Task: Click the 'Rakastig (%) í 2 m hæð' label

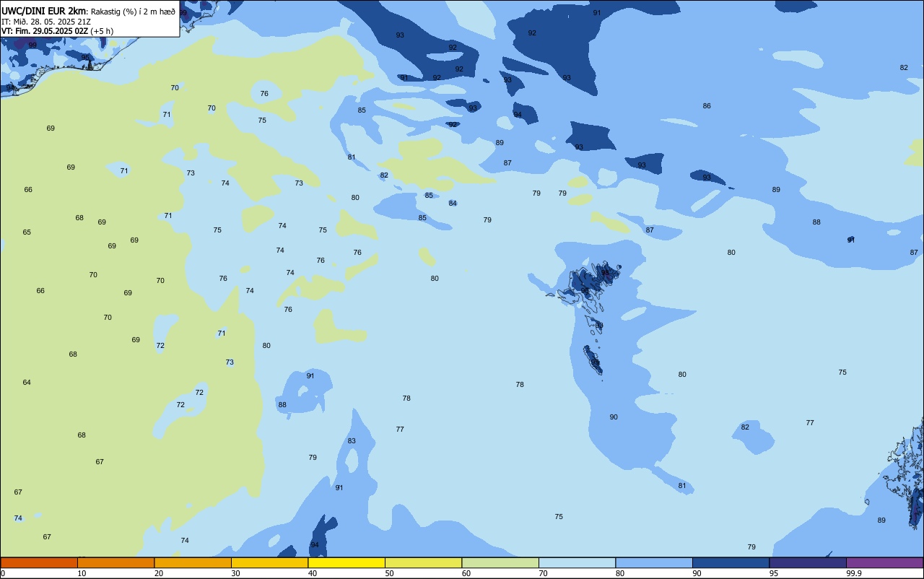Action: (x=133, y=12)
